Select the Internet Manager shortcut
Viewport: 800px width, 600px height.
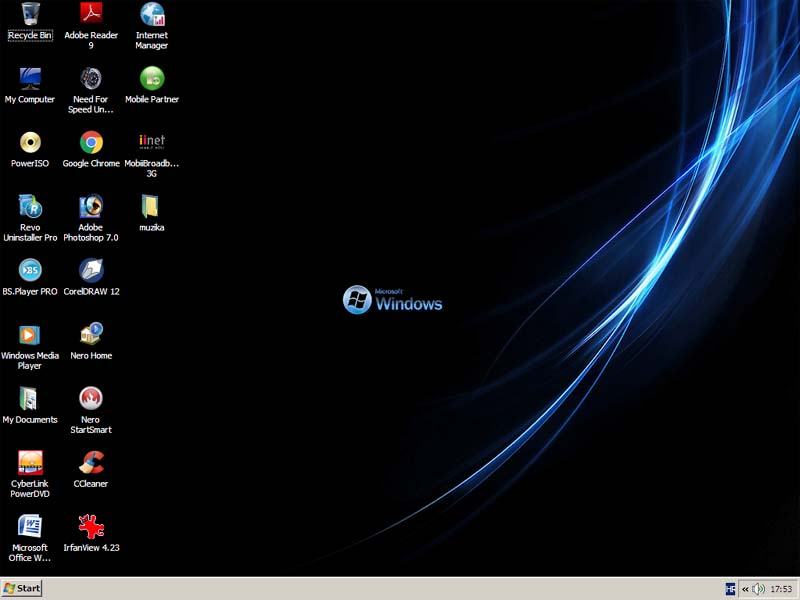[152, 15]
